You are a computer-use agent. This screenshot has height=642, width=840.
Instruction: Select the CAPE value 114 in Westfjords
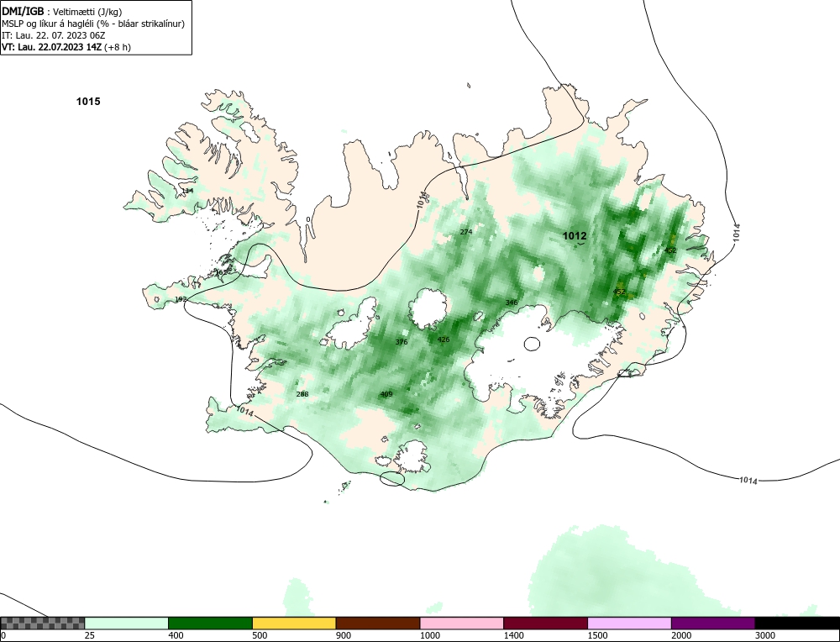(x=187, y=191)
